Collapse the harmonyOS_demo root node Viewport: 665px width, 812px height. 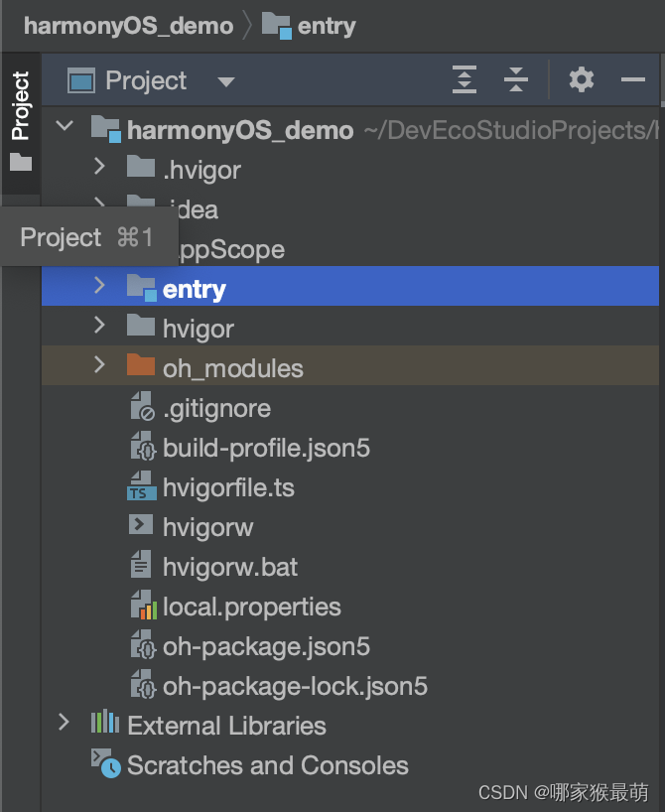pyautogui.click(x=65, y=127)
